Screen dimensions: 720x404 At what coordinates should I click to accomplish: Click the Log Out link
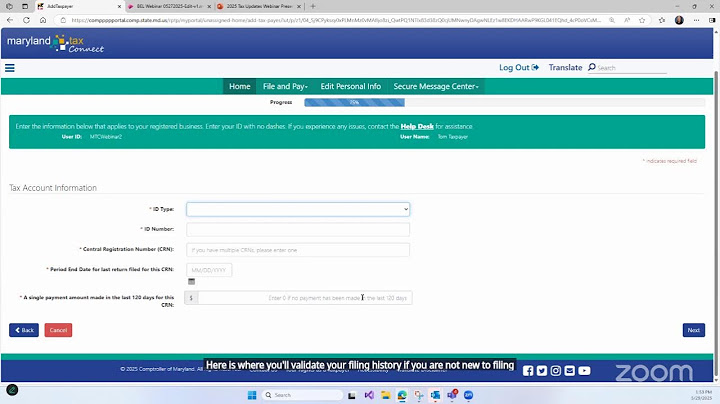[x=519, y=67]
